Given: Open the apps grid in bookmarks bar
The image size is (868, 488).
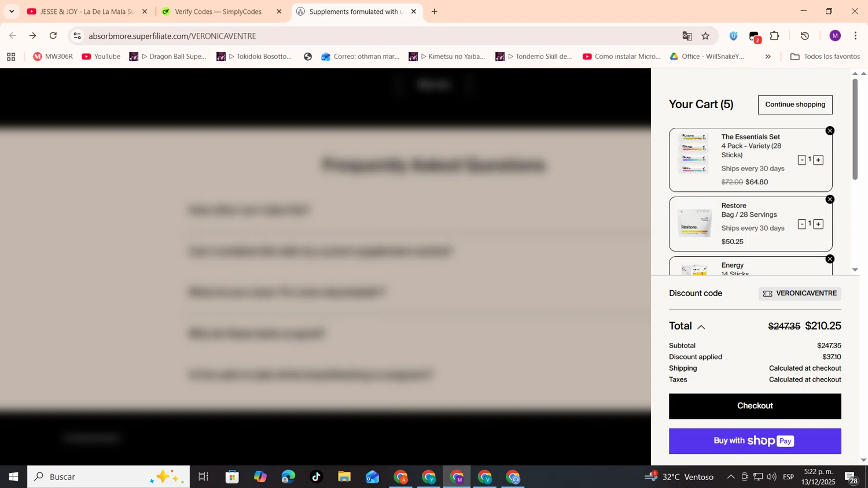Looking at the screenshot, I should click(x=11, y=57).
